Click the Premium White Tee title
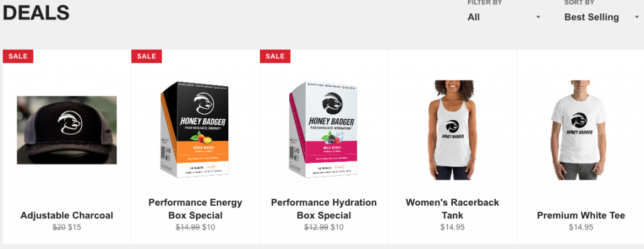Screen dimensions: 644x249 (581, 215)
